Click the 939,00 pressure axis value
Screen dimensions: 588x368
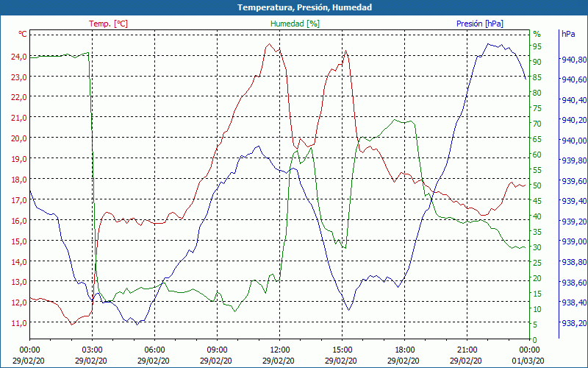pyautogui.click(x=574, y=241)
